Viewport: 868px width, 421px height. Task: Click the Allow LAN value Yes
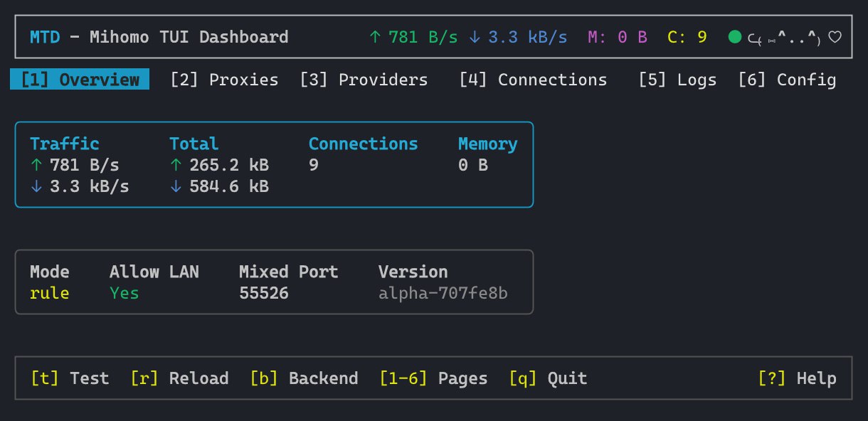[x=125, y=293]
